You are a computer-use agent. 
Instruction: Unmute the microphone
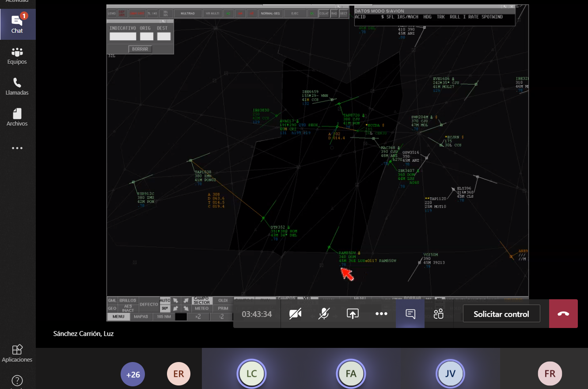click(x=324, y=314)
